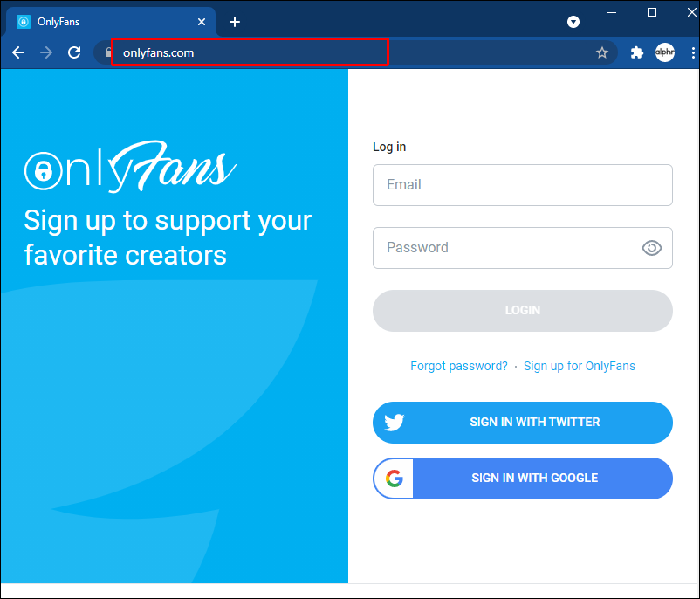The height and width of the screenshot is (599, 700).
Task: Open the alphr profile avatar
Action: click(x=665, y=52)
